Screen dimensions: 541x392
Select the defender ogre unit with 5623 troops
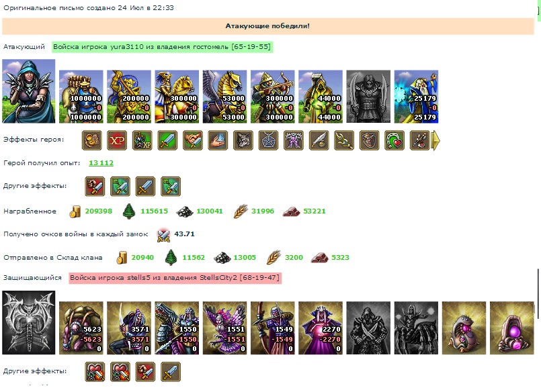[x=81, y=328]
